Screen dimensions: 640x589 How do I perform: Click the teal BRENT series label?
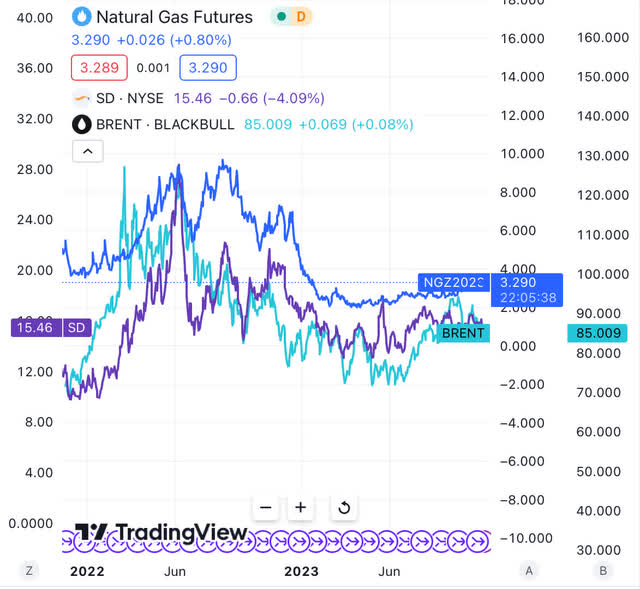point(463,333)
